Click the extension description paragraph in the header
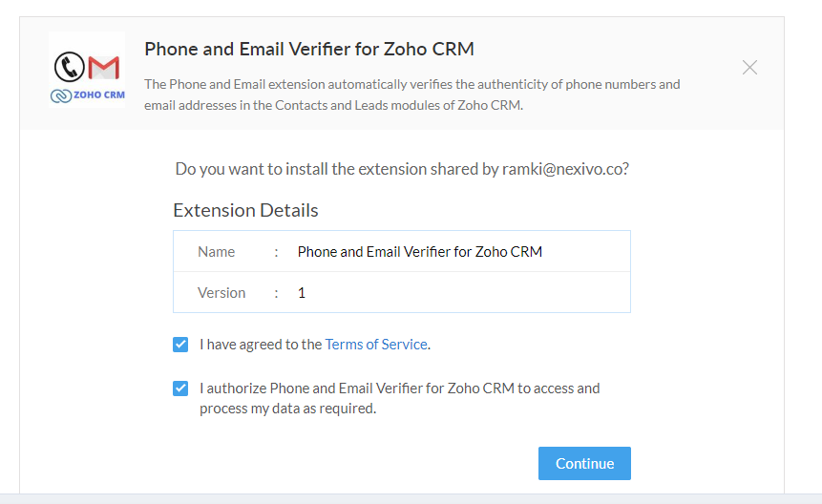This screenshot has width=822, height=504. (x=412, y=94)
